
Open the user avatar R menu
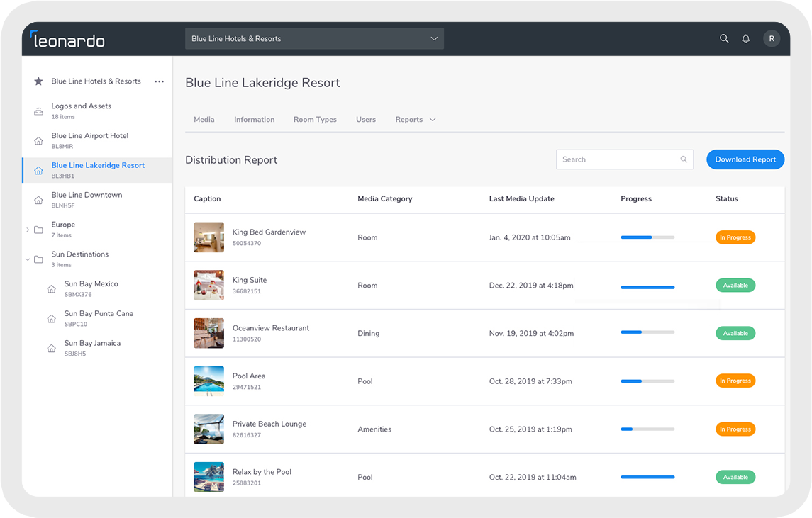pyautogui.click(x=772, y=39)
